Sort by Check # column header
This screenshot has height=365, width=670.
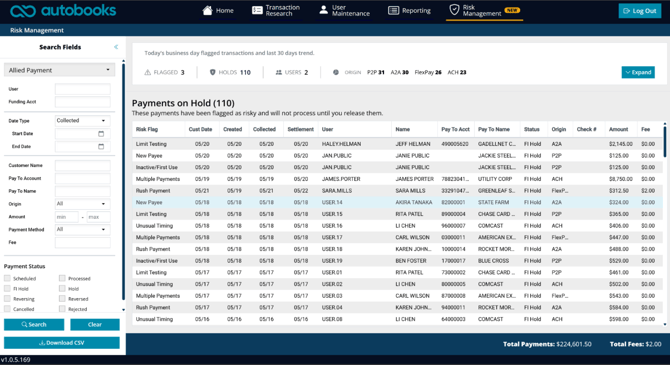(x=586, y=129)
